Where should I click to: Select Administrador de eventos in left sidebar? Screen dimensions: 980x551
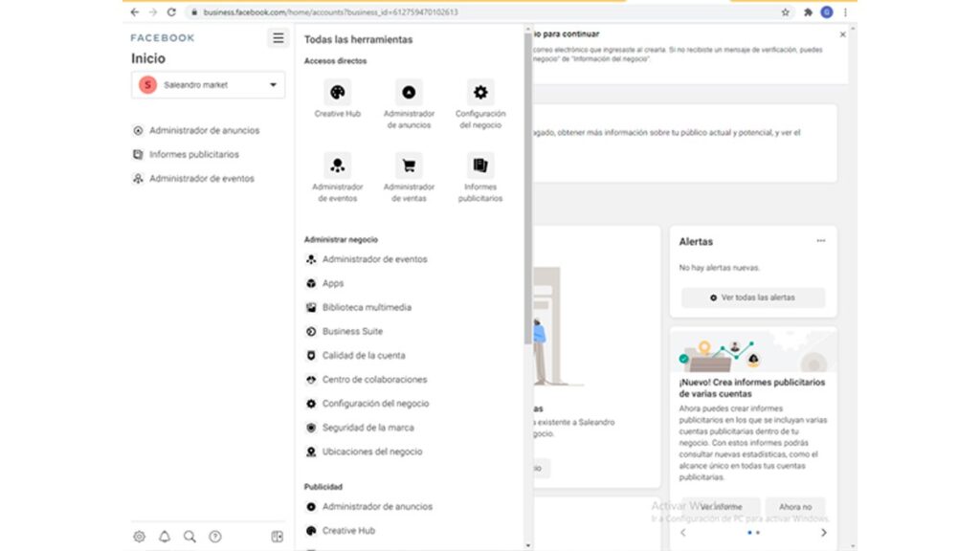[x=193, y=179]
